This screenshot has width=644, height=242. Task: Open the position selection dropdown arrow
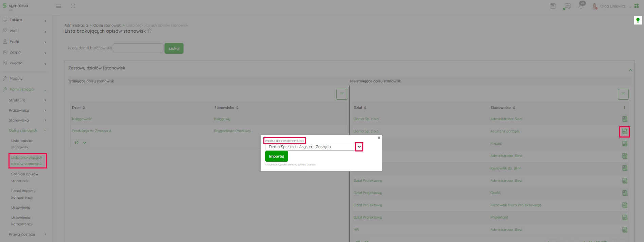click(x=359, y=147)
